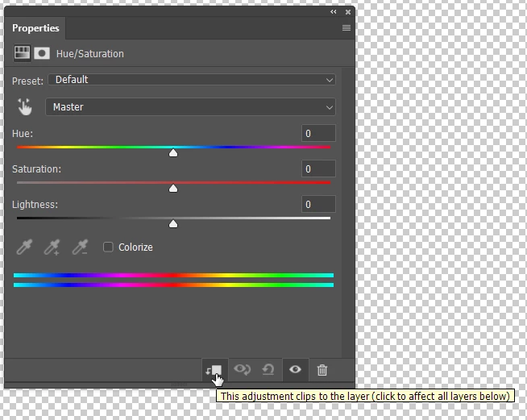Screen dimensions: 527x420
Task: Select the Properties tab
Action: tap(35, 28)
